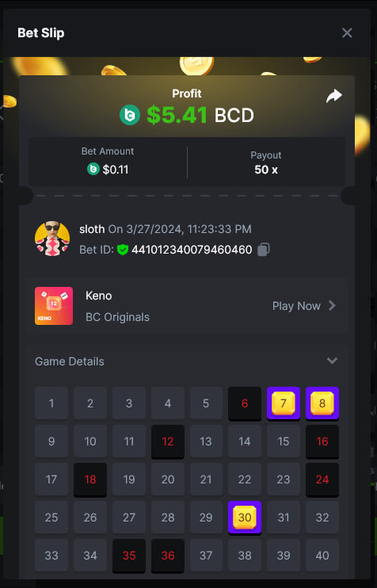Close the Bet Slip dialog
Screen dimensions: 377x588
tap(347, 33)
